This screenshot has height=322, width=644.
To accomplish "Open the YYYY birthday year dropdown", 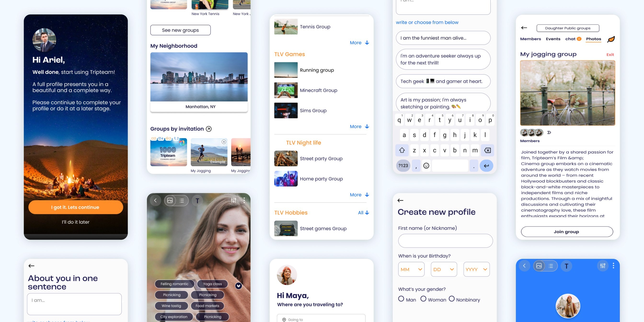I will [x=477, y=269].
